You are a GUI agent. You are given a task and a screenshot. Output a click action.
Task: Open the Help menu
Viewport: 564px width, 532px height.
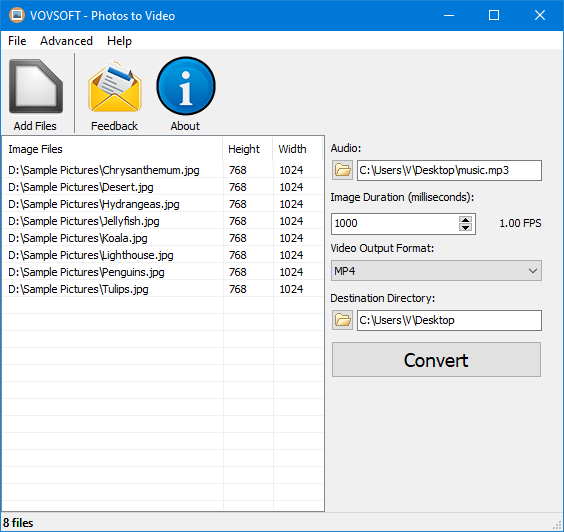pos(119,41)
